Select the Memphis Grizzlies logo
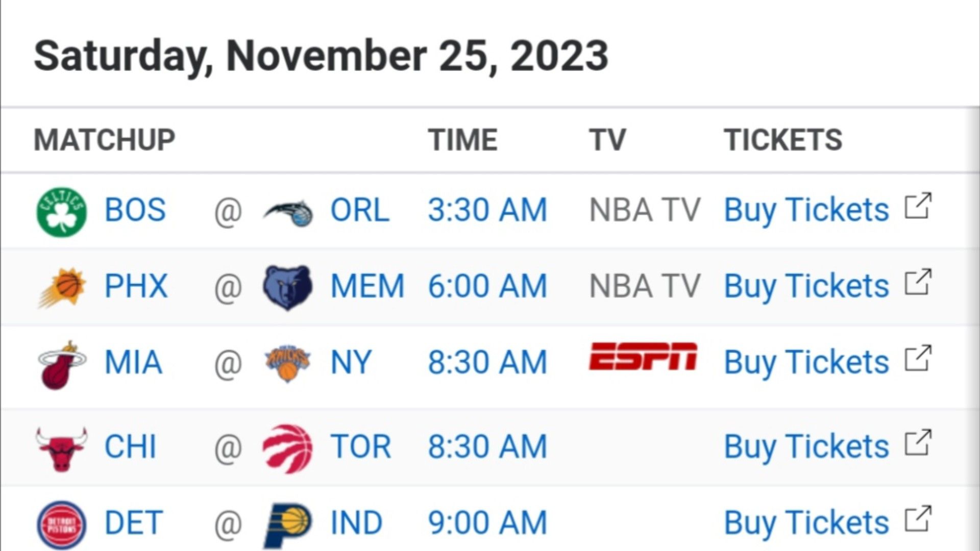 tap(287, 287)
